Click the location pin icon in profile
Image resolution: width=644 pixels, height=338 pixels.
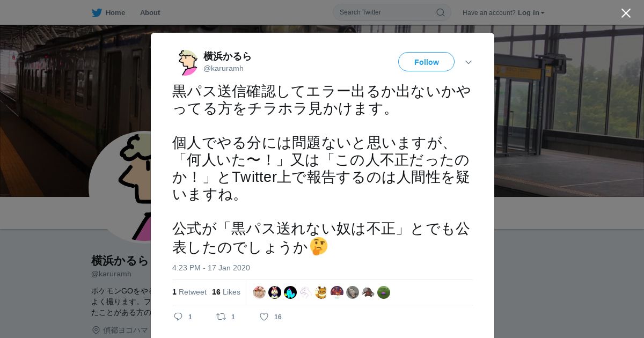click(x=96, y=330)
